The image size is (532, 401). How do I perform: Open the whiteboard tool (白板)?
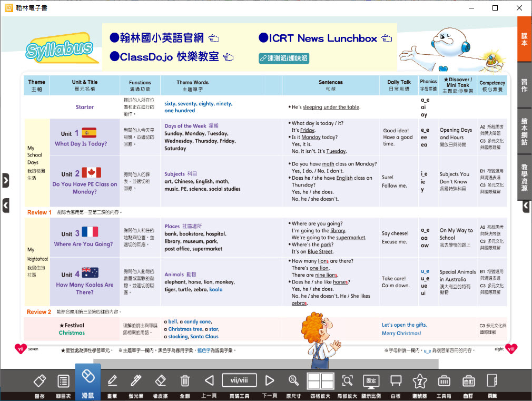point(396,381)
